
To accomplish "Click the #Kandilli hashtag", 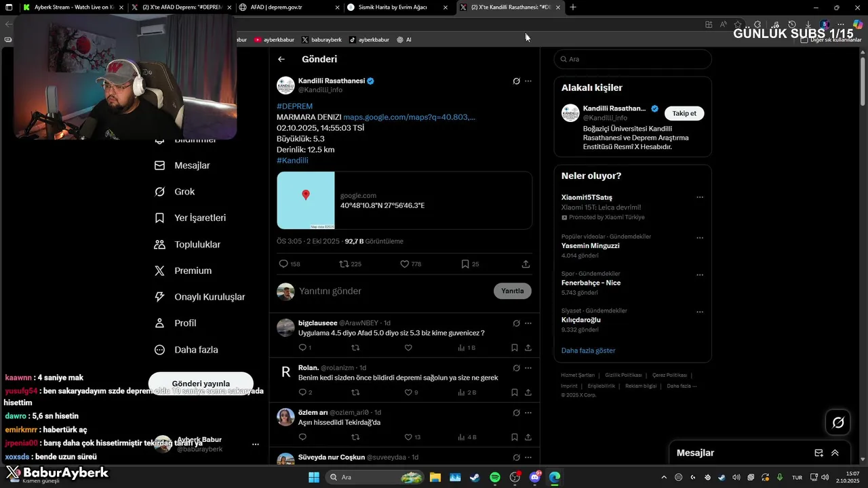I will click(293, 161).
